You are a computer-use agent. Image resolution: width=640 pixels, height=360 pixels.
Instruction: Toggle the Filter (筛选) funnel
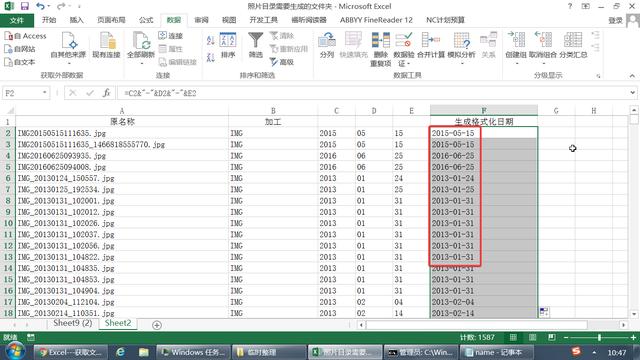coord(256,45)
